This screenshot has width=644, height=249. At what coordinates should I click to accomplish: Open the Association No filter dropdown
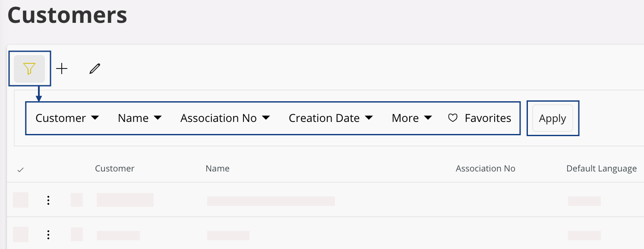pyautogui.click(x=225, y=118)
